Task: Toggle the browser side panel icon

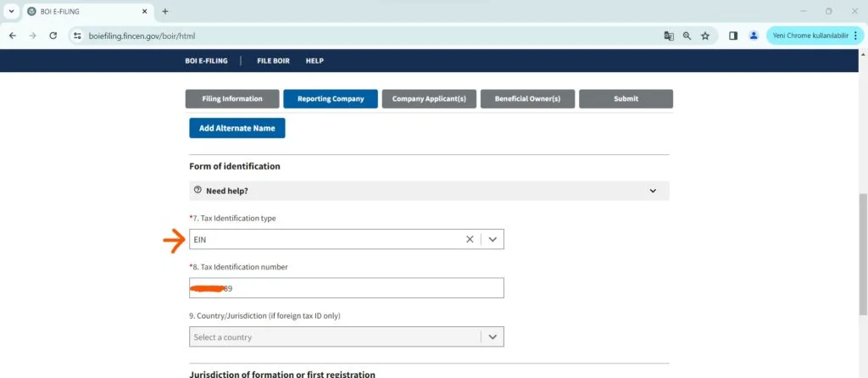Action: [x=733, y=36]
